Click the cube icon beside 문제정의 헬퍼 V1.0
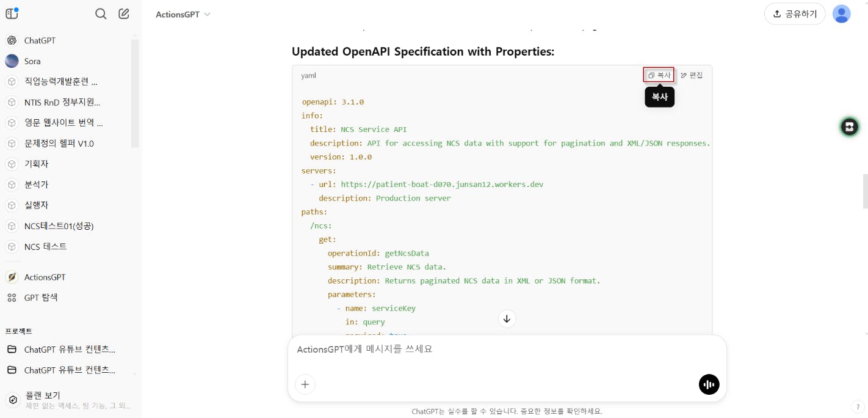The height and width of the screenshot is (418, 868). [12, 144]
